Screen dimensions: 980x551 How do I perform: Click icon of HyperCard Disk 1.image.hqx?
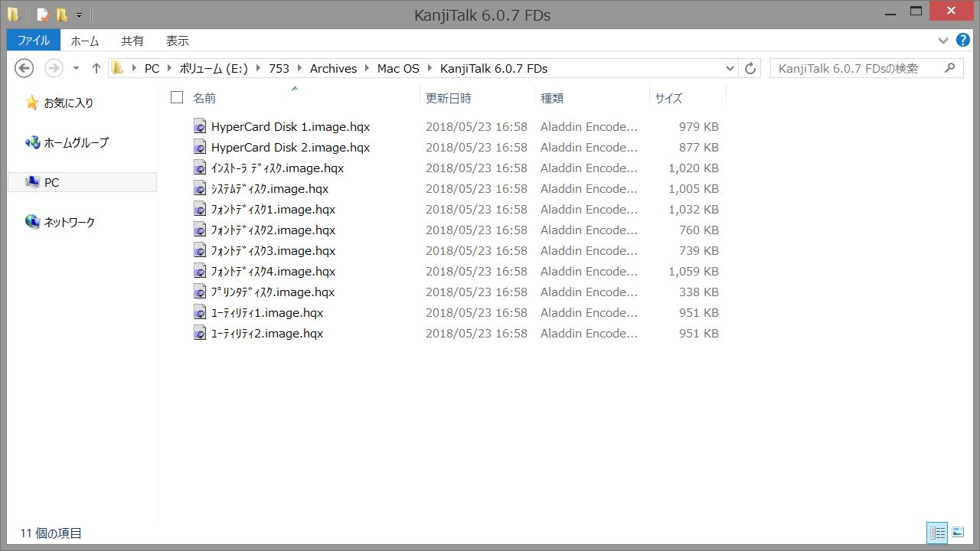200,126
